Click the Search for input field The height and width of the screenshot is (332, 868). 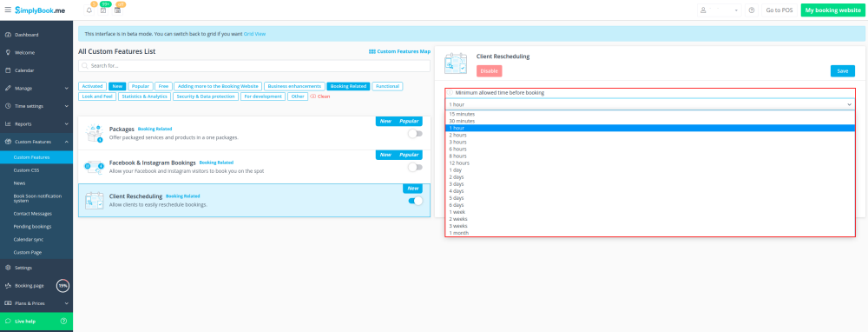tap(254, 65)
